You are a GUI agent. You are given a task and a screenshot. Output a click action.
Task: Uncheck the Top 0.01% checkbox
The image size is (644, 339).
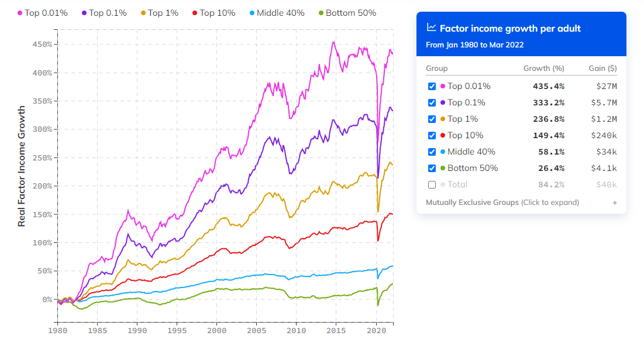click(432, 86)
